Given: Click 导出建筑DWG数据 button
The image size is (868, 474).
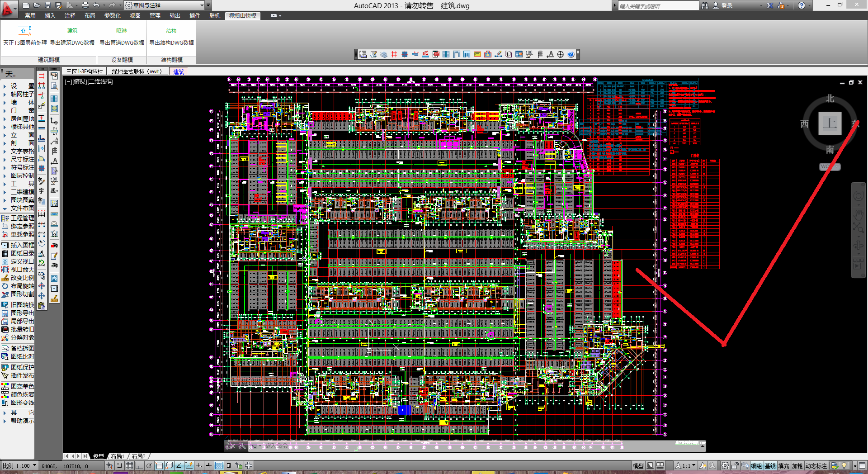Looking at the screenshot, I should (x=72, y=37).
